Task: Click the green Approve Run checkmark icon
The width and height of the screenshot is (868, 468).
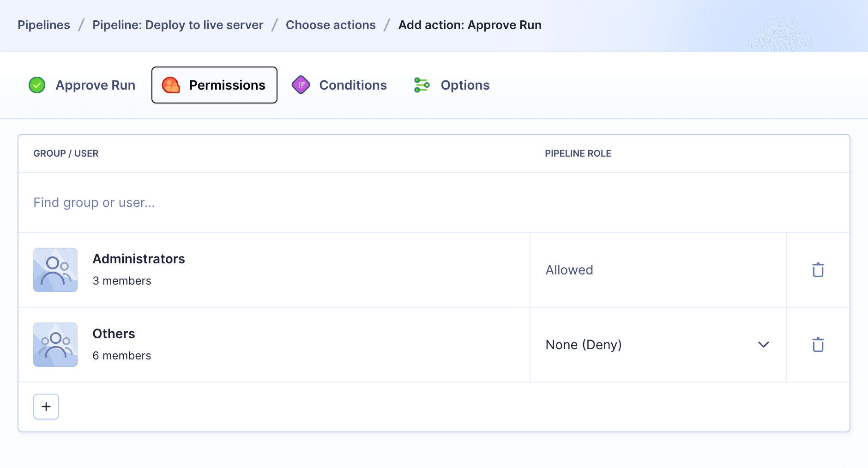Action: [x=37, y=85]
